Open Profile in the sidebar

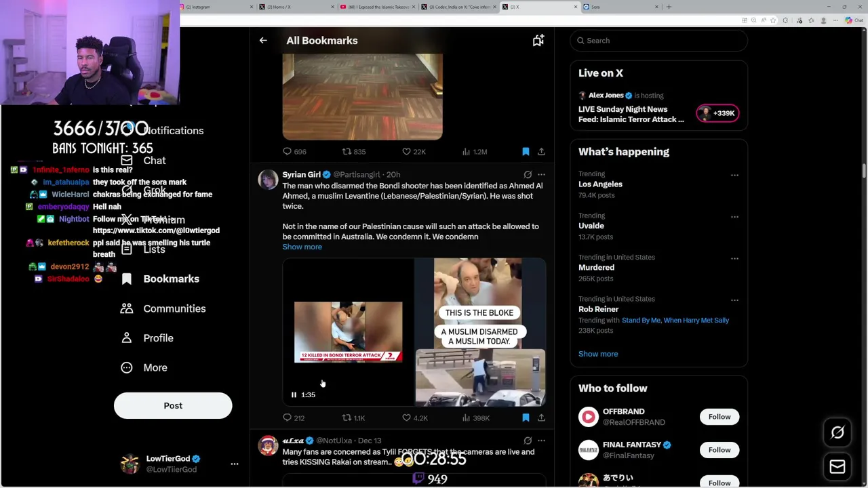146,338
